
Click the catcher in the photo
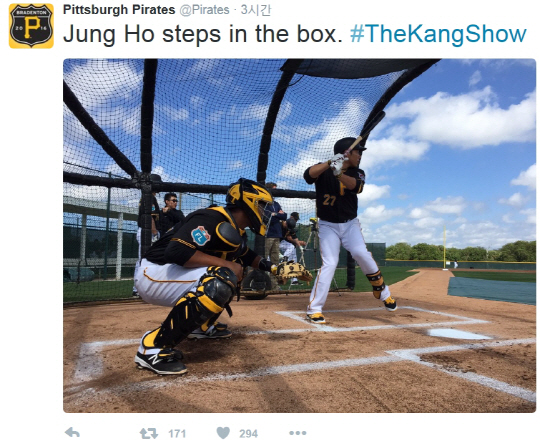click(207, 275)
